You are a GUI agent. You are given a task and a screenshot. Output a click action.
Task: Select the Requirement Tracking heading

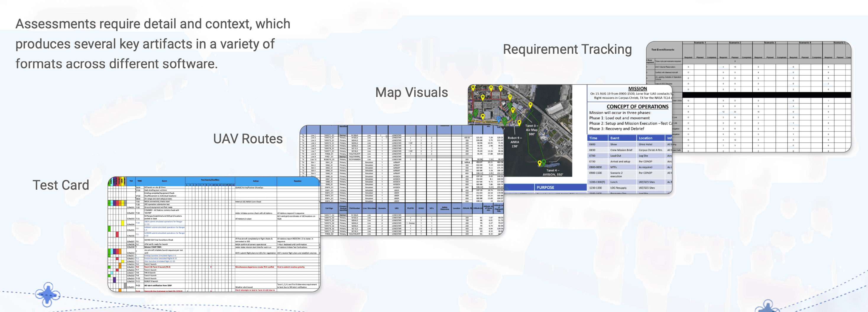coord(567,49)
